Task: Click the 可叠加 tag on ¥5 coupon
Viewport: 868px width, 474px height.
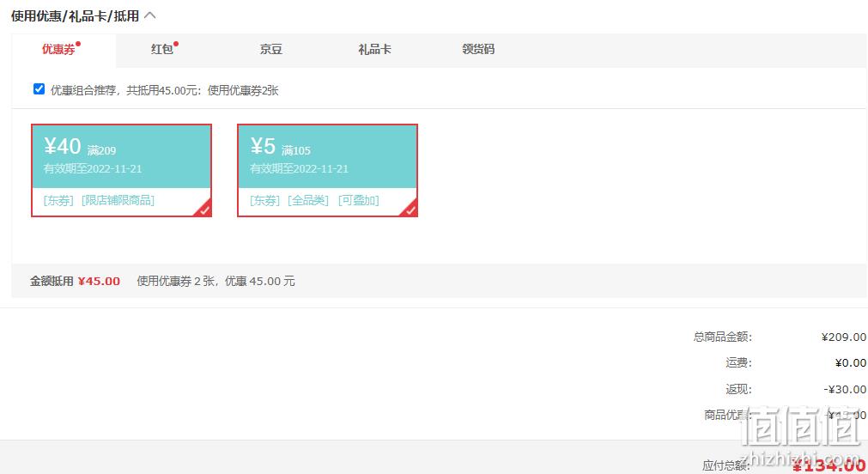Action: [358, 200]
